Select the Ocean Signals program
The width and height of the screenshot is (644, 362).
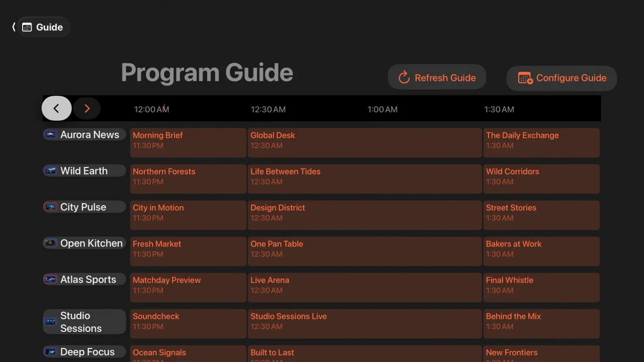[x=188, y=354]
